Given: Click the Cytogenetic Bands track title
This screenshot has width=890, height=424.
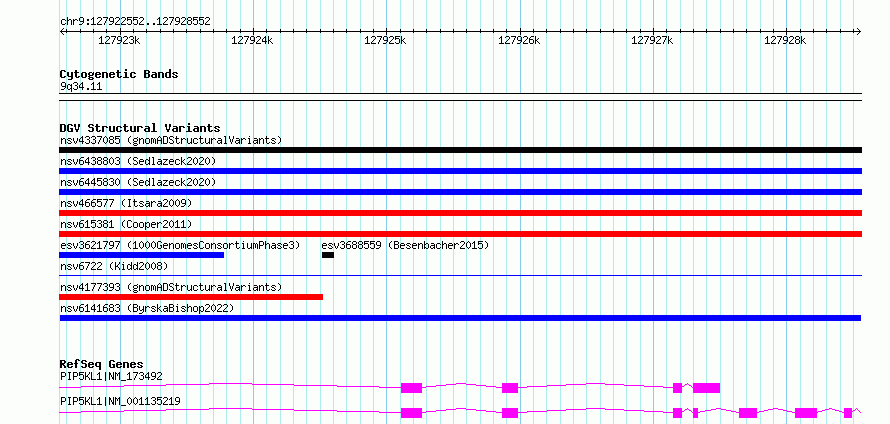Looking at the screenshot, I should (119, 74).
